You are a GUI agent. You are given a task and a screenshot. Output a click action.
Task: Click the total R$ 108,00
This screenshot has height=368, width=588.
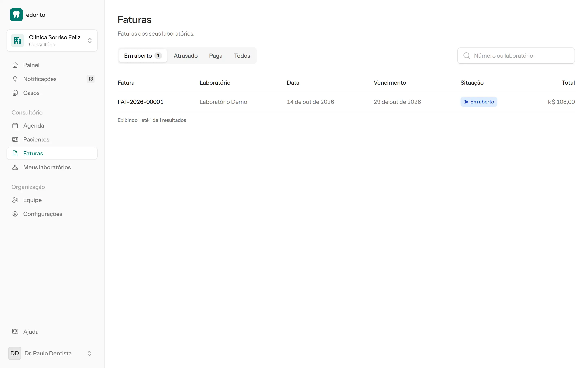[x=561, y=102]
